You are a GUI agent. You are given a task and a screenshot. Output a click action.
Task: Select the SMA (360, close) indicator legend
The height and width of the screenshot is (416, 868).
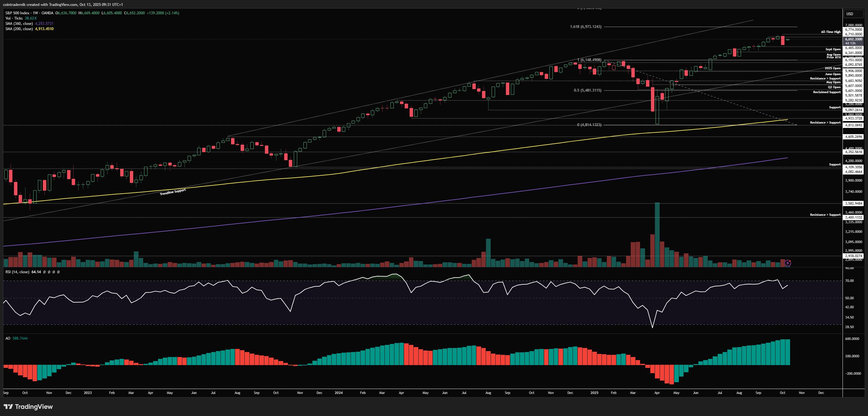[x=19, y=24]
